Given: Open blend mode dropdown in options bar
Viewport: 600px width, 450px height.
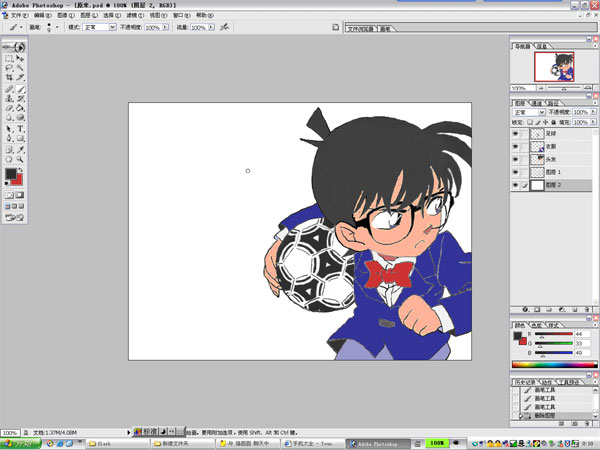Looking at the screenshot, I should pos(112,27).
